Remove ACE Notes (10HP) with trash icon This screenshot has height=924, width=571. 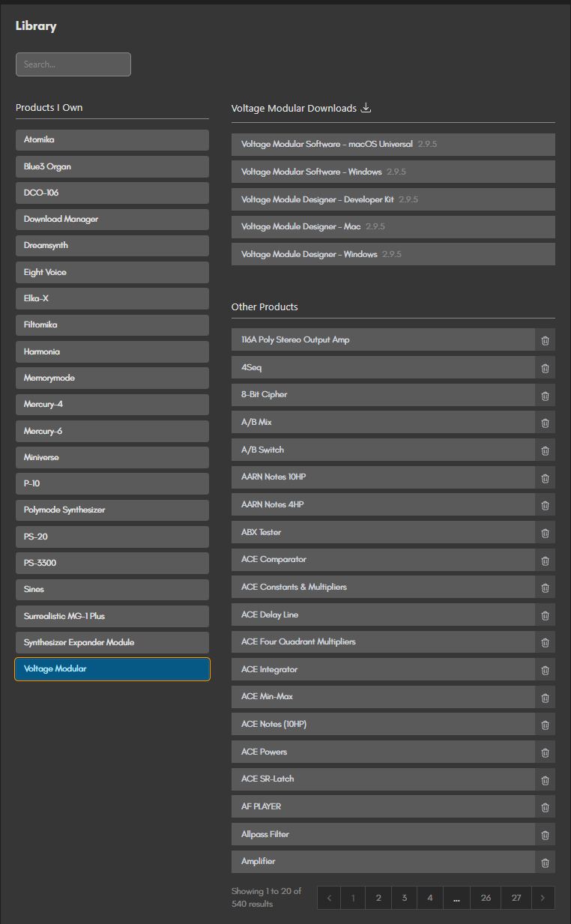(545, 725)
